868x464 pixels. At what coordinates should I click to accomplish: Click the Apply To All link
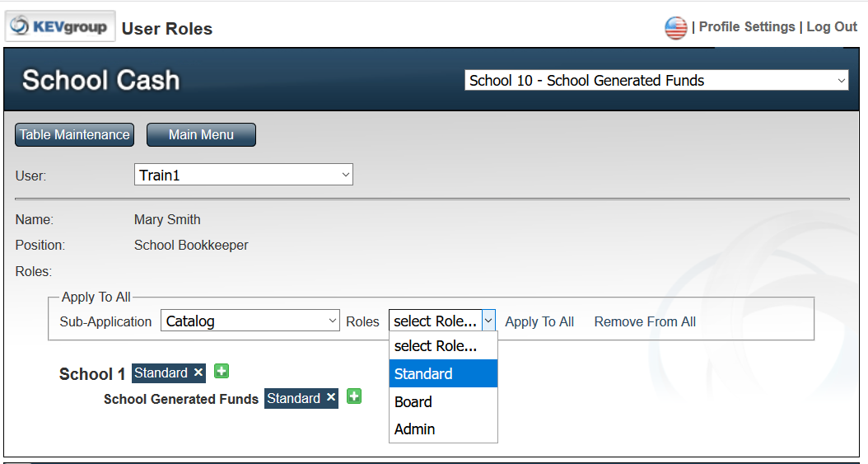click(539, 321)
